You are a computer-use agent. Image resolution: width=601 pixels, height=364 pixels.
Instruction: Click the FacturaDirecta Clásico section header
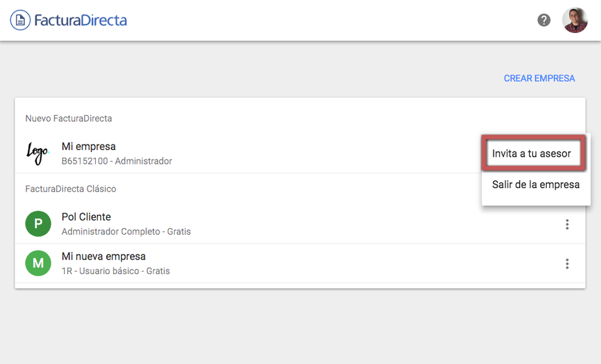pyautogui.click(x=70, y=189)
